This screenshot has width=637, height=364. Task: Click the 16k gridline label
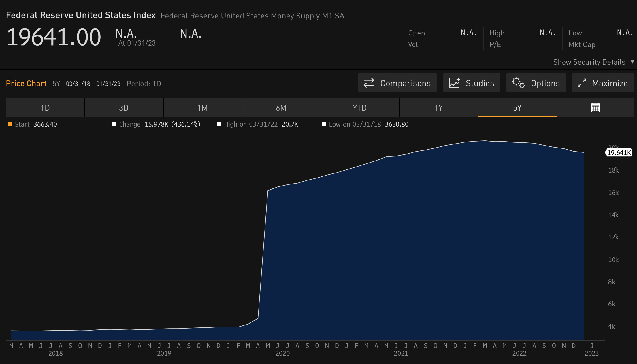point(613,193)
